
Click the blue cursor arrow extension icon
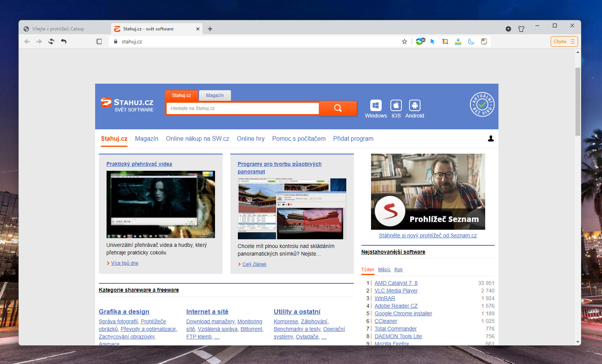433,41
